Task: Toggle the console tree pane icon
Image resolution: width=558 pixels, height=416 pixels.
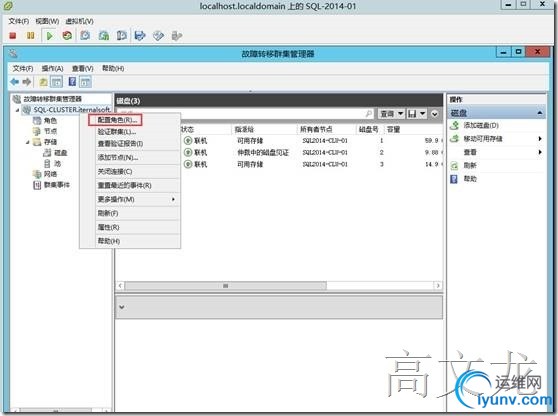Action: click(57, 82)
